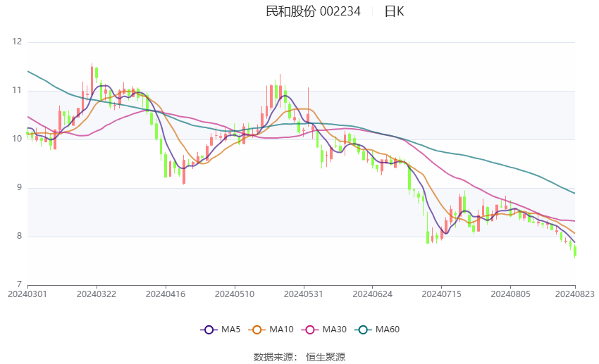This screenshot has height=364, width=599.
Task: Click the data source text 恒生聚源
Action: [x=326, y=357]
